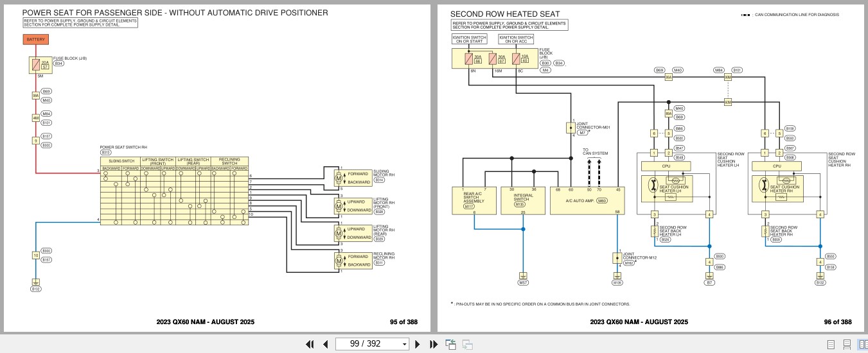Click the REAR A/C SWITCH ASSEMBLY box

pos(474,201)
